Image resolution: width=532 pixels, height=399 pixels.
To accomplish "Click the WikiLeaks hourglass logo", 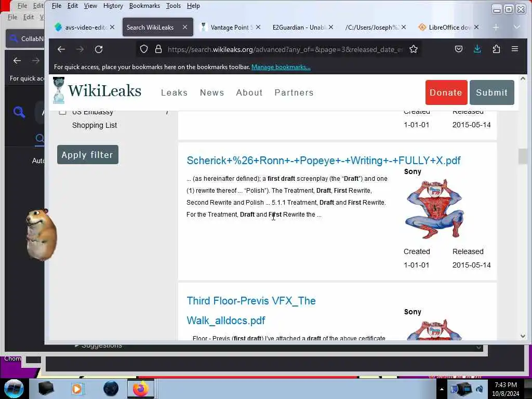I will [59, 90].
